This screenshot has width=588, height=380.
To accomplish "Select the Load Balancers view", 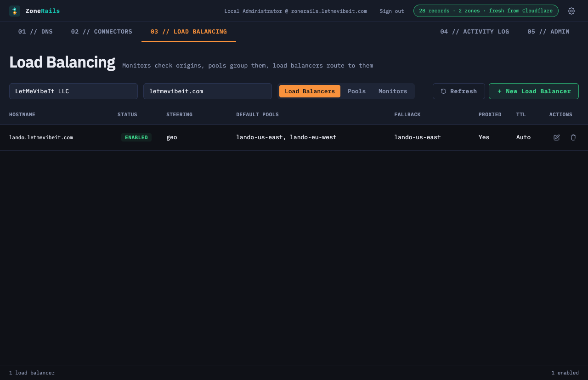I will pos(310,91).
